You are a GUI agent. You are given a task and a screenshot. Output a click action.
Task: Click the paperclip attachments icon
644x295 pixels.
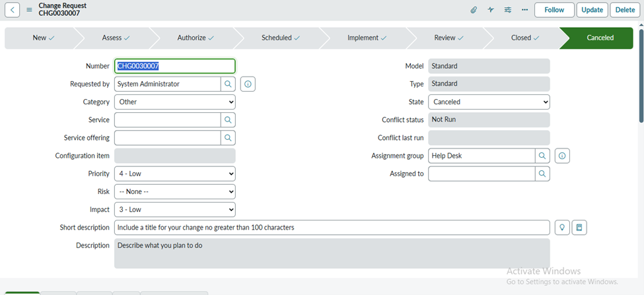474,10
